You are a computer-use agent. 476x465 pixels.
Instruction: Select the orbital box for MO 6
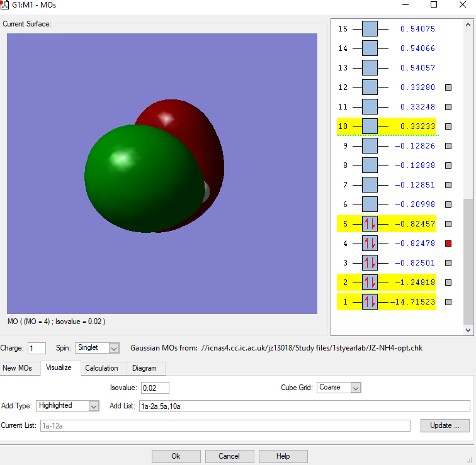click(370, 204)
